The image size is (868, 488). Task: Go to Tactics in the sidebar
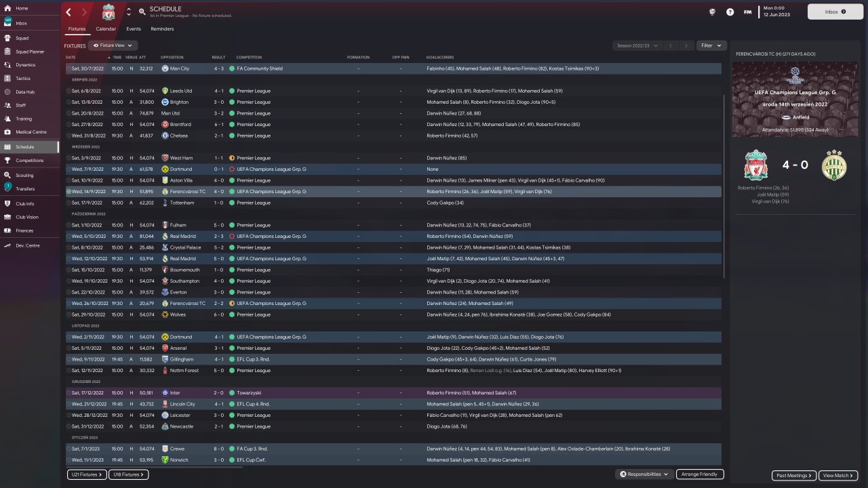pos(23,78)
